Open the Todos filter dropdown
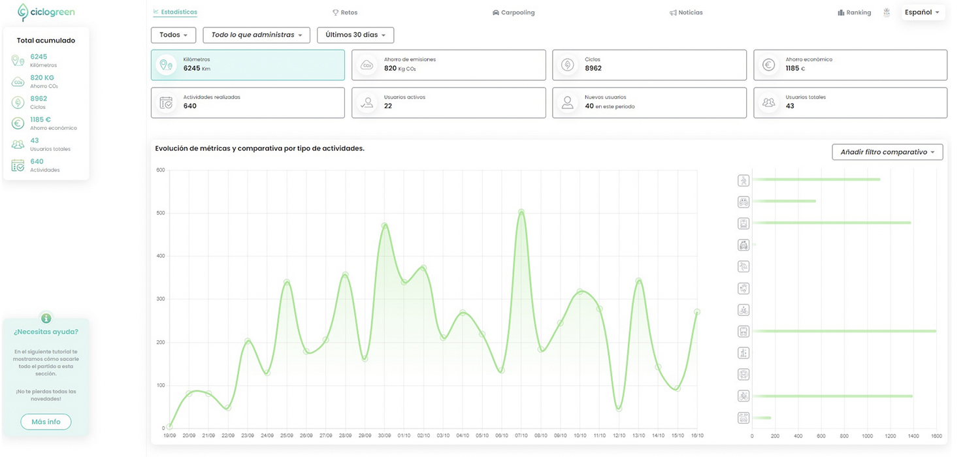 click(x=173, y=35)
